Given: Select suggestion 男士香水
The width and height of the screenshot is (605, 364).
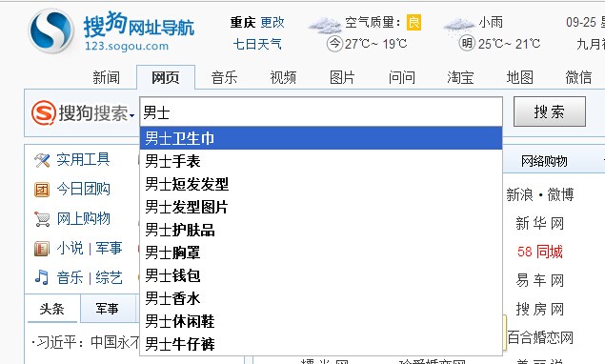Looking at the screenshot, I should click(321, 298).
